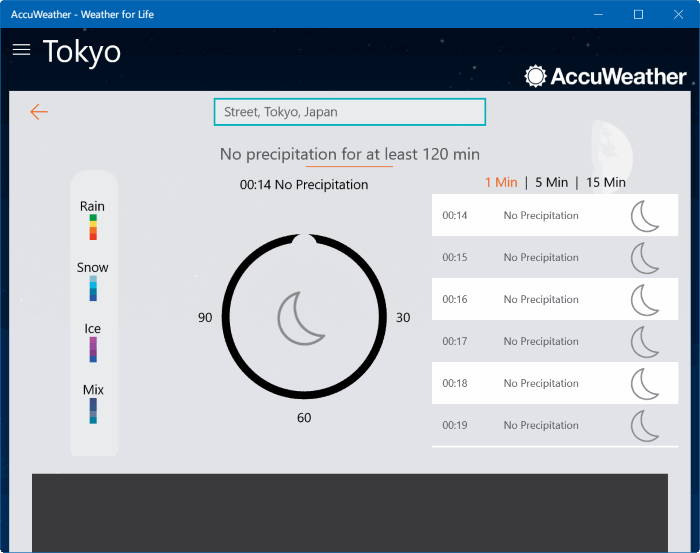The image size is (700, 553).
Task: Switch to the 5 Min interval
Action: point(551,182)
